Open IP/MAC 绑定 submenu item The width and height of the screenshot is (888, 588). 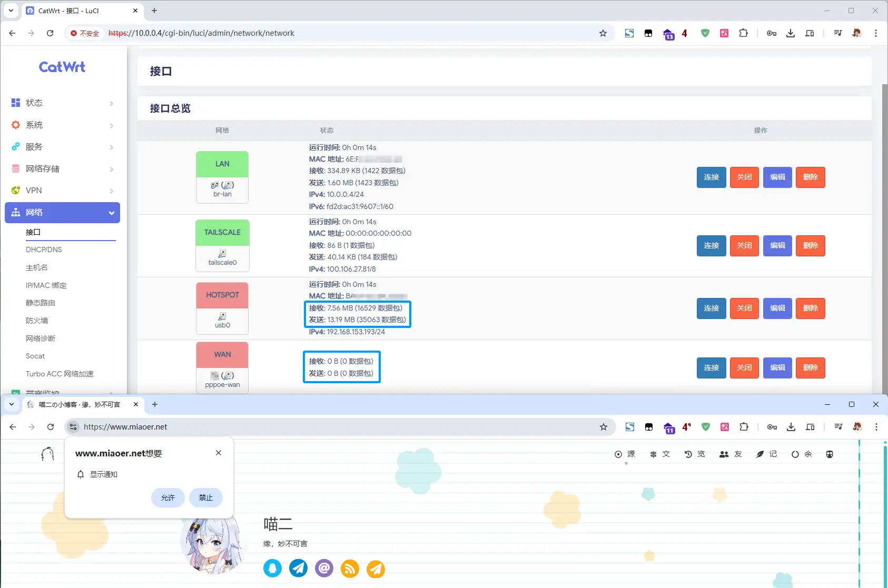point(46,285)
